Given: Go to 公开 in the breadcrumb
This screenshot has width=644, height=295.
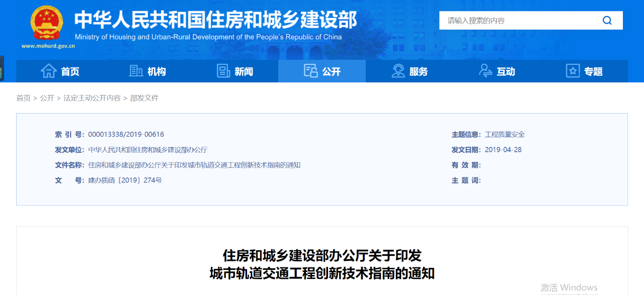Looking at the screenshot, I should (47, 98).
